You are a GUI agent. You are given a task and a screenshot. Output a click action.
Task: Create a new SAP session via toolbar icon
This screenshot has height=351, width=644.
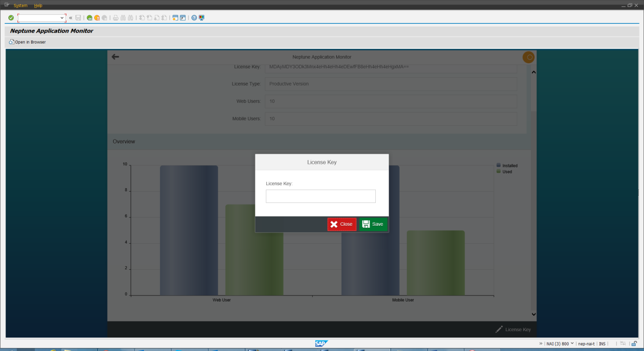(x=176, y=17)
